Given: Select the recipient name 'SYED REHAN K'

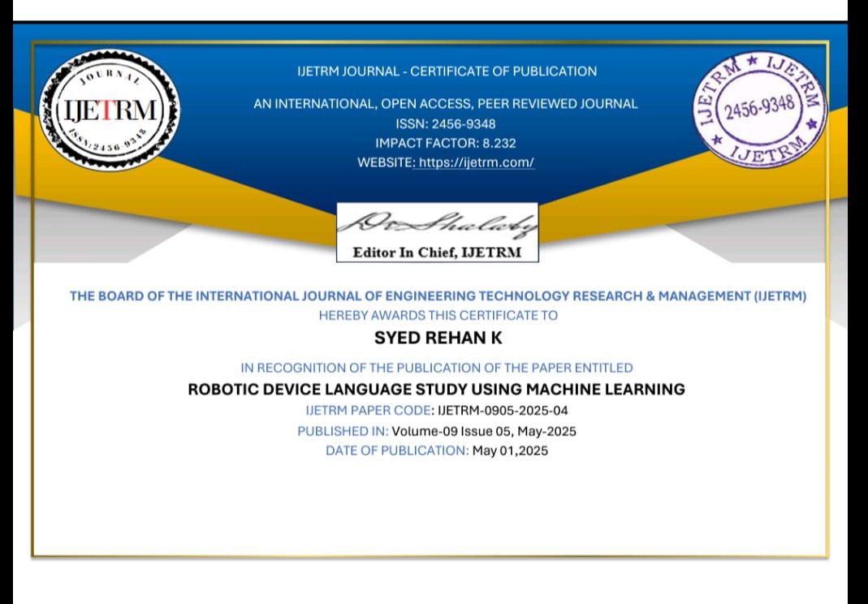Looking at the screenshot, I should [x=438, y=339].
